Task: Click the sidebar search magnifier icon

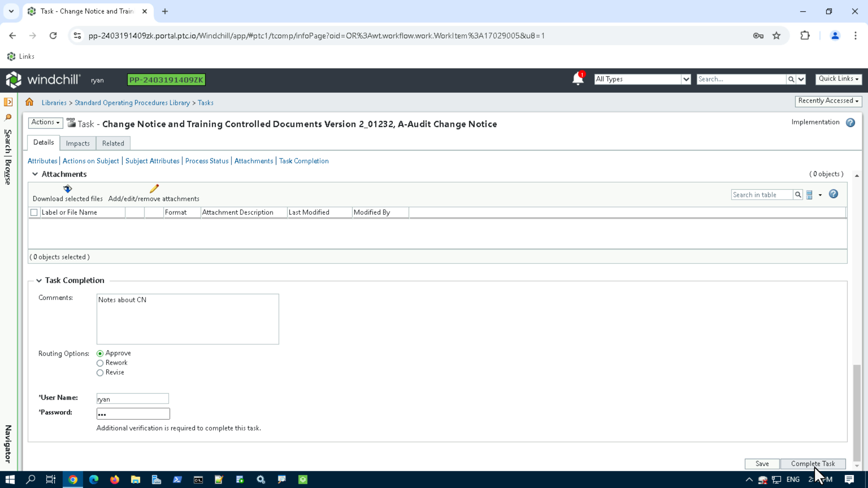Action: click(8, 117)
